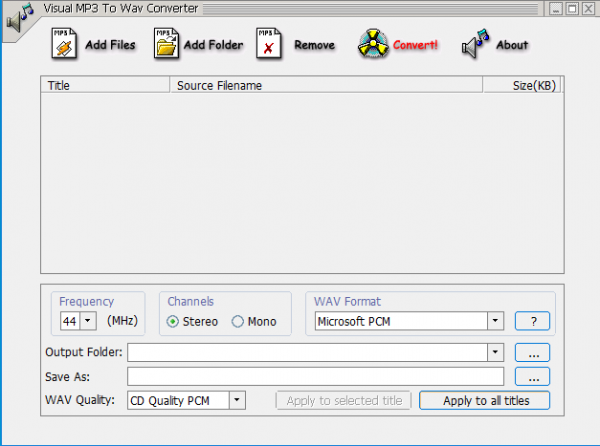600x446 pixels.
Task: Maximize the converter window
Action: (572, 9)
